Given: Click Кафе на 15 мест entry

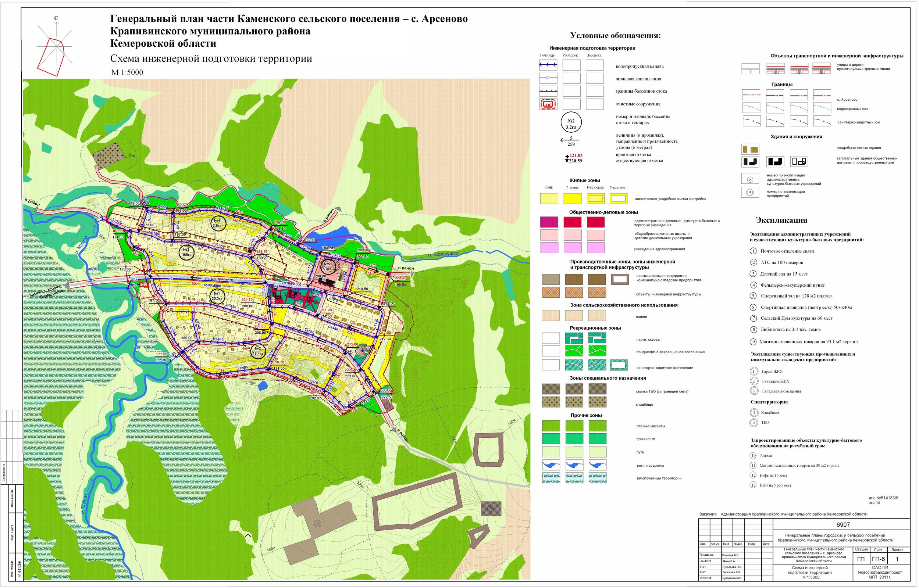Looking at the screenshot, I should pyautogui.click(x=769, y=476).
